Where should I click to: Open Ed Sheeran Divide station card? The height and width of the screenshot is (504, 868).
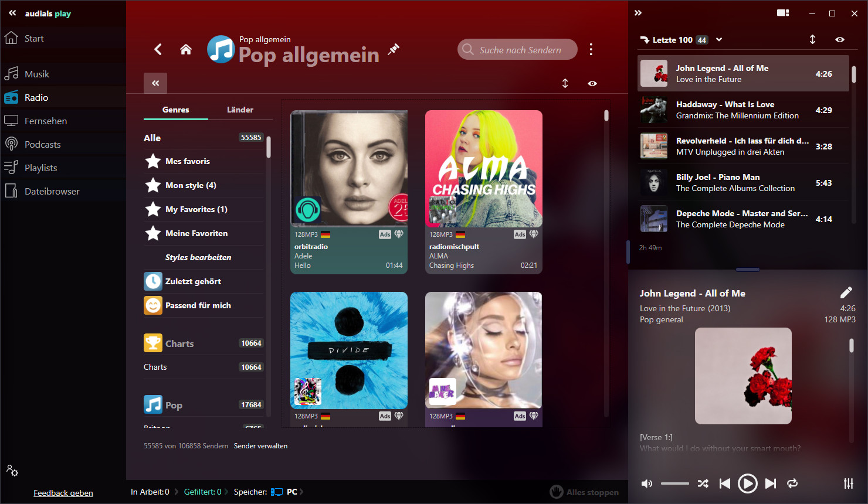coord(349,359)
